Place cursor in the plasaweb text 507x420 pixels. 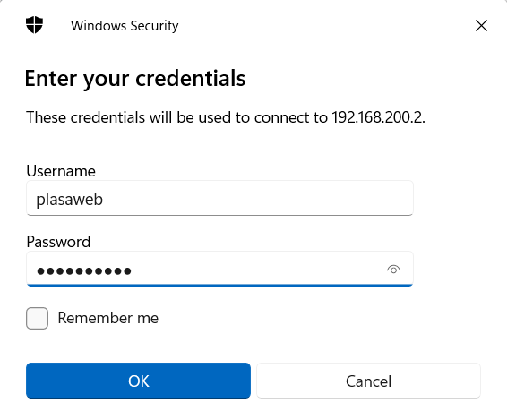click(70, 199)
